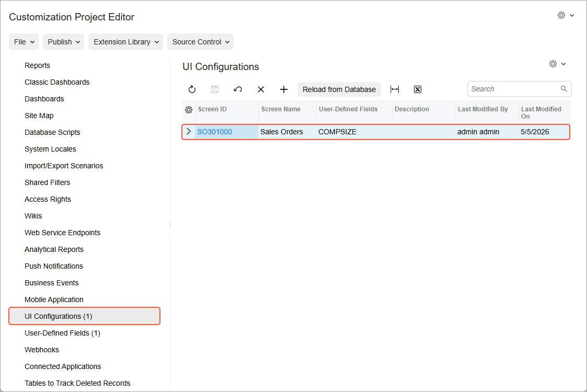Click the pane splitter handle dots
The width and height of the screenshot is (587, 392).
(x=170, y=225)
